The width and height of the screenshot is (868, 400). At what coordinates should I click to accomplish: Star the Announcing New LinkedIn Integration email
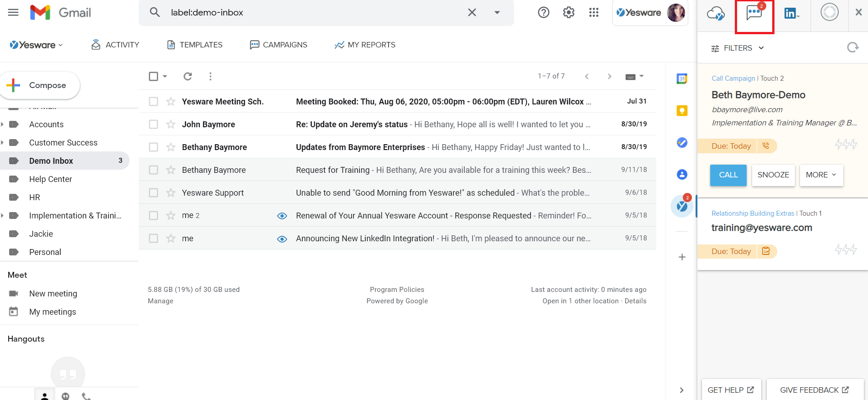[x=171, y=238]
